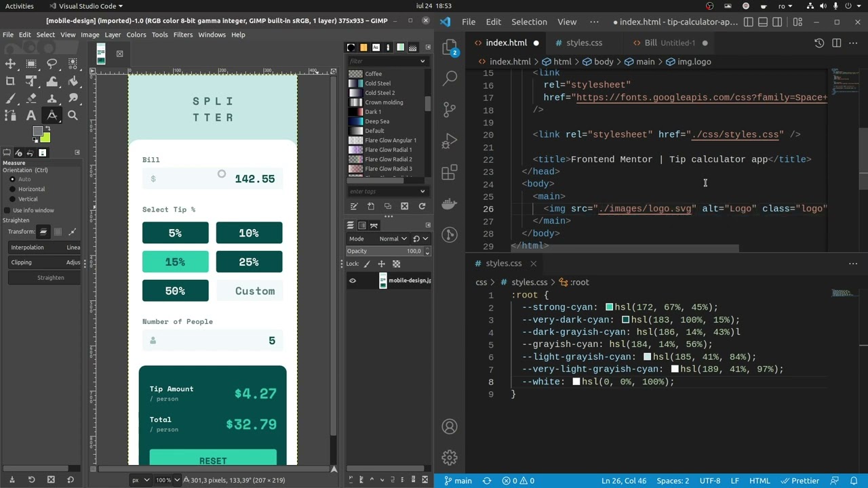
Task: Swap foreground and background colors
Action: click(48, 128)
